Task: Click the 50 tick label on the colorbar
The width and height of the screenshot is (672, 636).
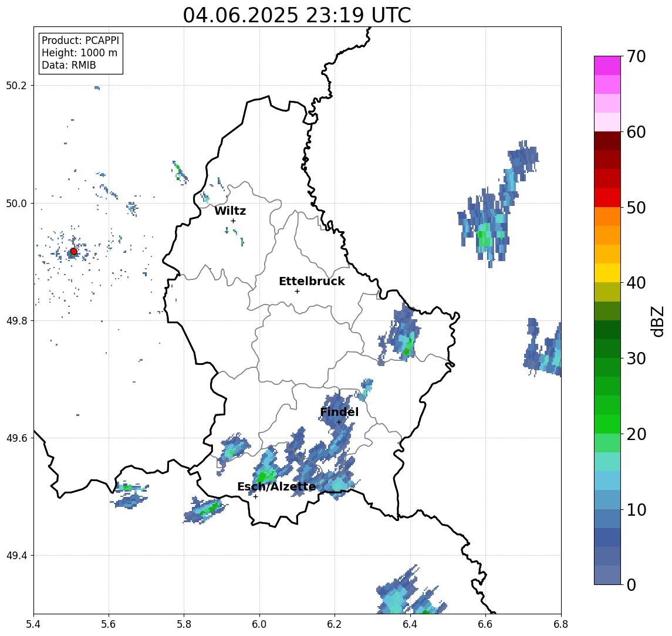Action: pyautogui.click(x=636, y=208)
